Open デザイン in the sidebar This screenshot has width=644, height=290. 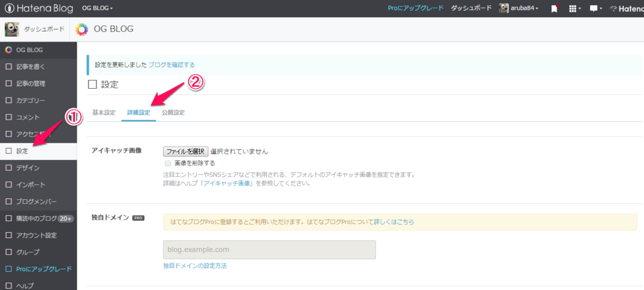38,168
